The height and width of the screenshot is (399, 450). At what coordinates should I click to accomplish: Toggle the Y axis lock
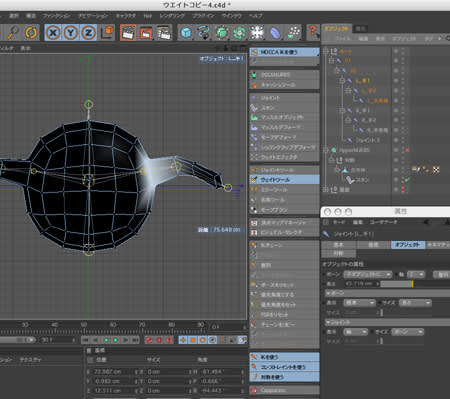click(x=71, y=33)
